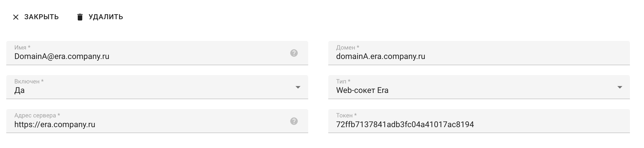Viewport: 644px width, 148px height.
Task: Select the 'Да' value in Включен
Action: (19, 90)
